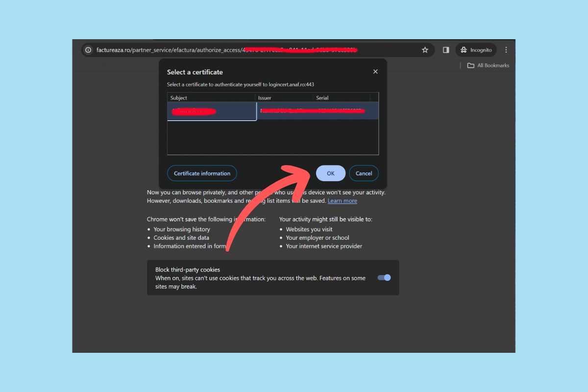The image size is (588, 392).
Task: Click the Issuer cell of the listed certificate
Action: (284, 111)
